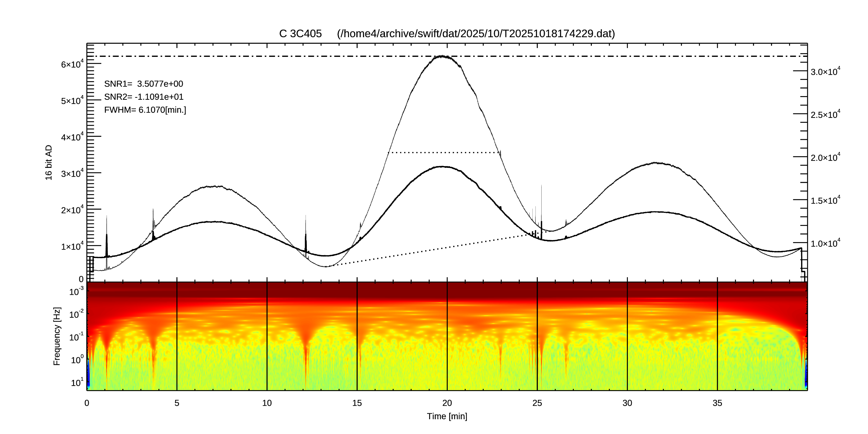Click the 20 minute time tick label
The height and width of the screenshot is (434, 868).
(447, 403)
